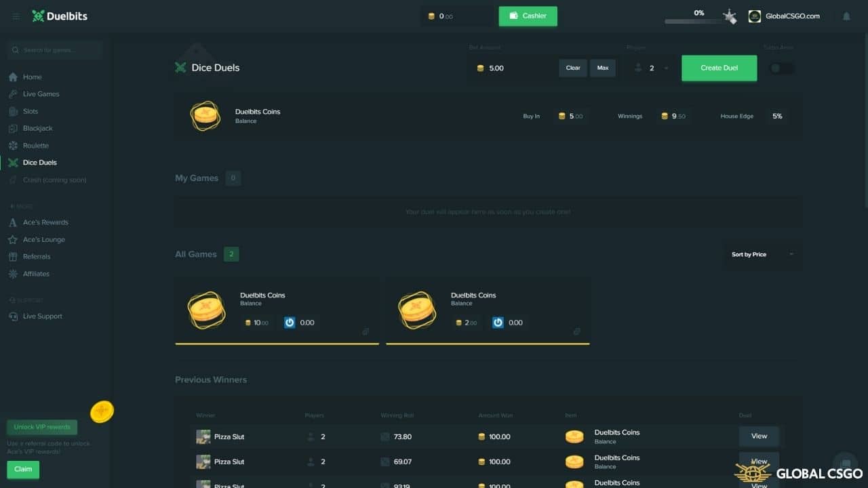Viewport: 868px width, 488px height.
Task: Open Live Games from sidebar
Action: 41,94
